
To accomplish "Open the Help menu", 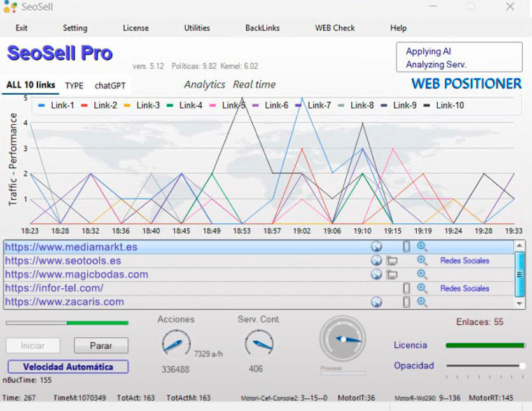I will coord(398,28).
